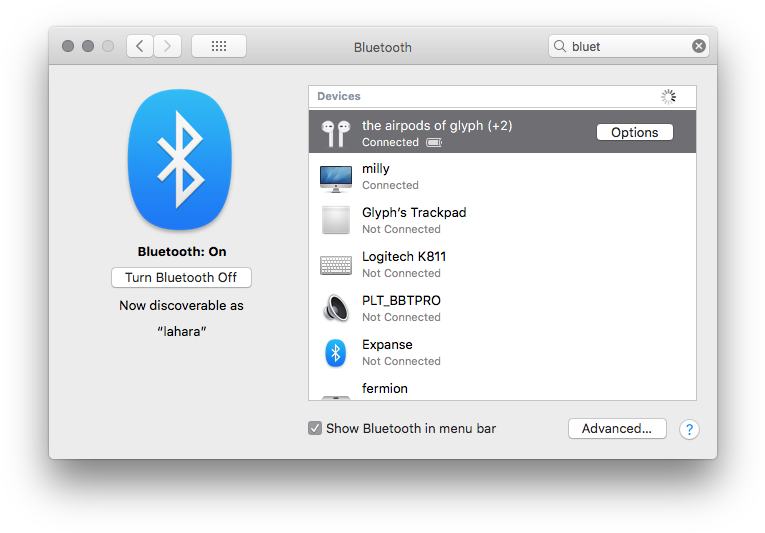Select the fermion device name
This screenshot has width=765, height=533.
tap(384, 389)
